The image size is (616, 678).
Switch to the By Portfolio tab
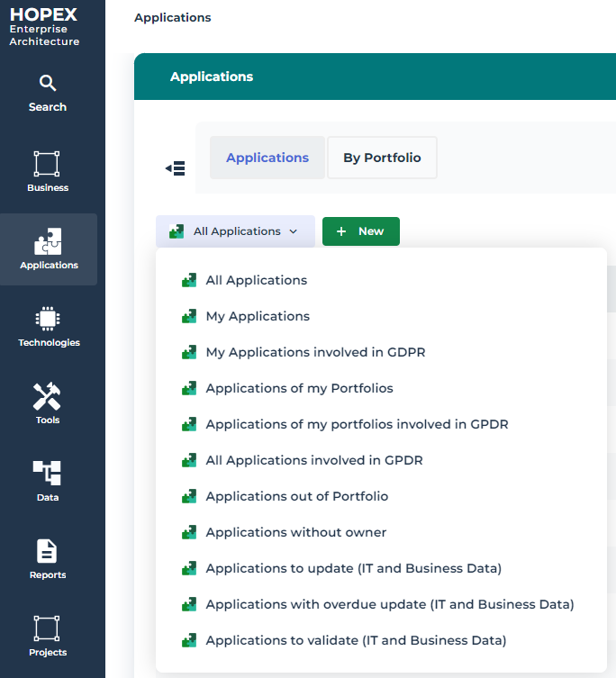[382, 158]
